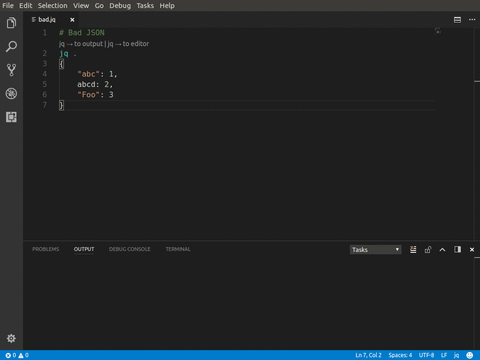
Task: Select the jq language mode in status bar
Action: pos(456,355)
